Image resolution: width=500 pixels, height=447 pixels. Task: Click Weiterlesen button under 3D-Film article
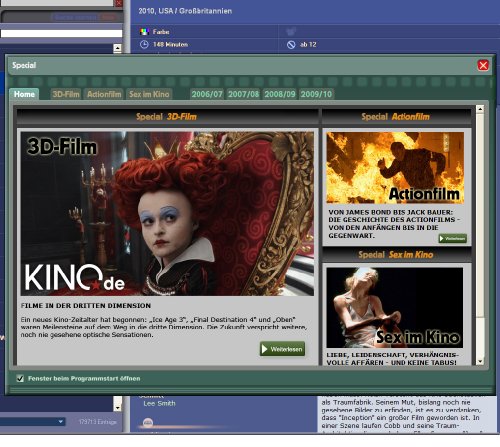282,349
